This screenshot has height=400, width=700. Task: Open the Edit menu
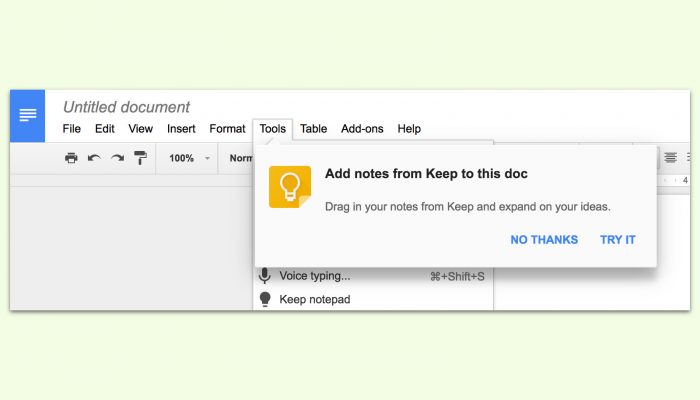[x=104, y=129]
